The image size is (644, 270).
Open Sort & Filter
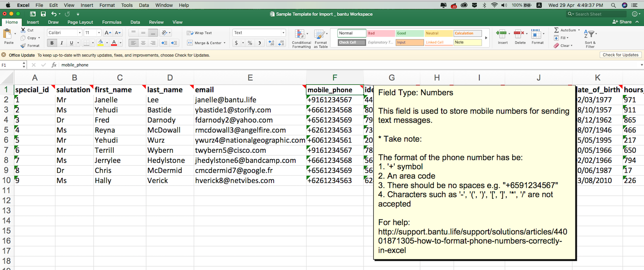point(590,38)
